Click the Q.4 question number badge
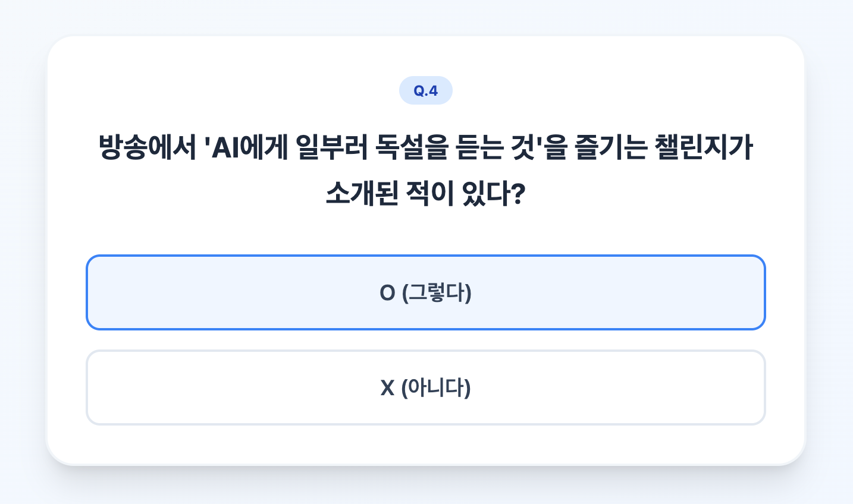 tap(425, 90)
